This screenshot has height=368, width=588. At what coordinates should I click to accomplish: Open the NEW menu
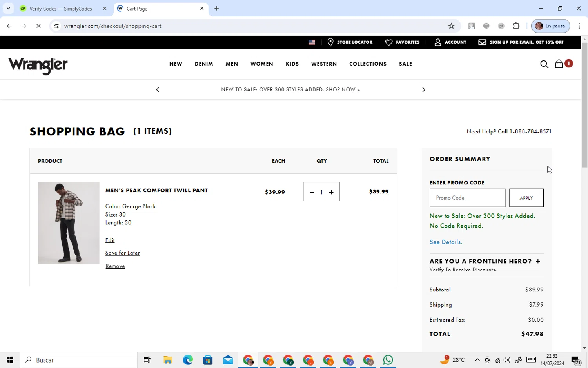[176, 64]
